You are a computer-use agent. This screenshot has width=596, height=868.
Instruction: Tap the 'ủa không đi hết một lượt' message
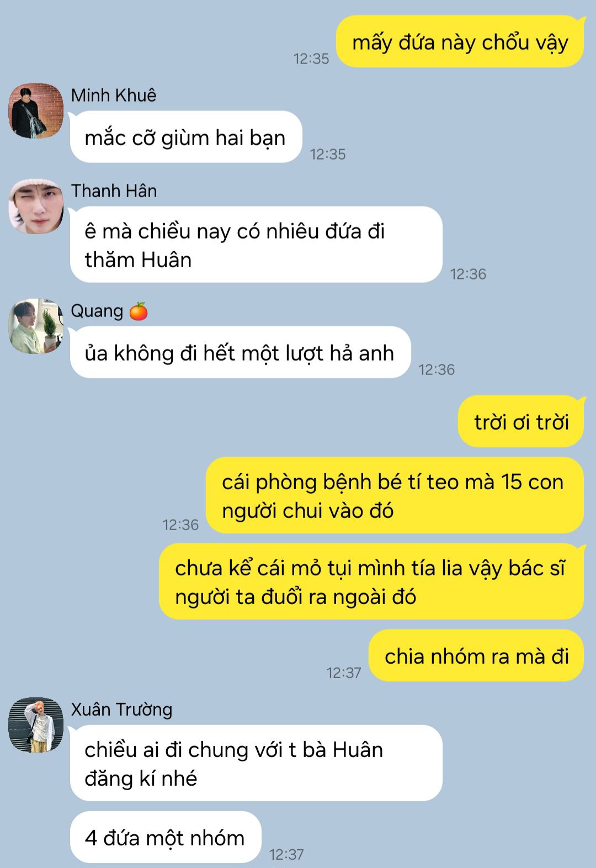coord(240,352)
